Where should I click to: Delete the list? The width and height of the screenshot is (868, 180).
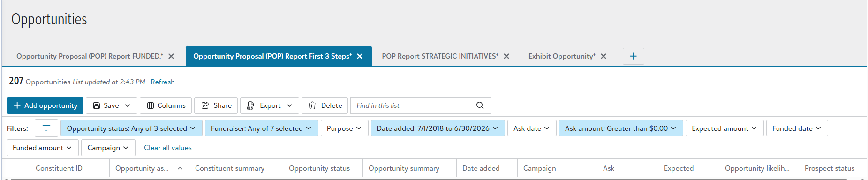pyautogui.click(x=325, y=105)
